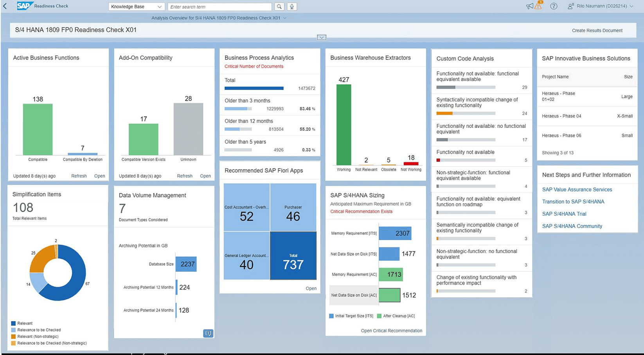Viewport: 644px width, 355px height.
Task: Click the SAP logo
Action: 23,6
